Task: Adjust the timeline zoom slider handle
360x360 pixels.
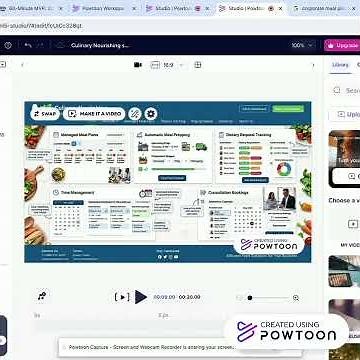Action: pos(250,298)
